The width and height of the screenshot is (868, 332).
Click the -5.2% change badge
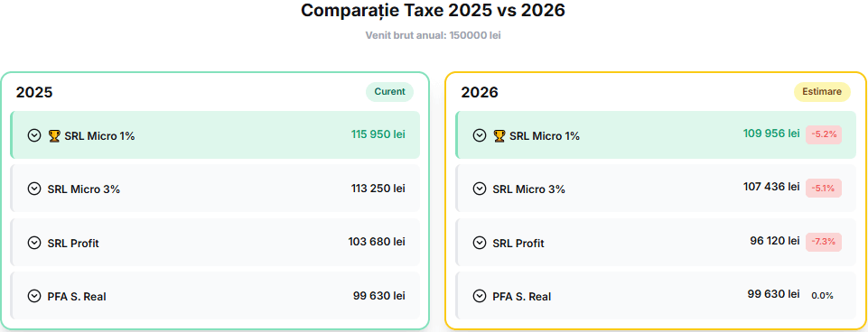(x=824, y=134)
